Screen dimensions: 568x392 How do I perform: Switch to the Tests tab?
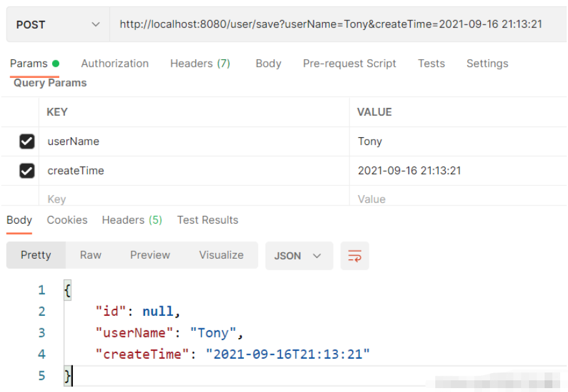pyautogui.click(x=431, y=63)
